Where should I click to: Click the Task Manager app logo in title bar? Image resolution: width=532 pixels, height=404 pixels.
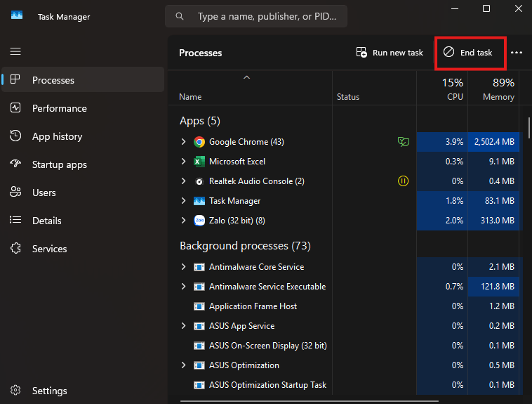[17, 15]
